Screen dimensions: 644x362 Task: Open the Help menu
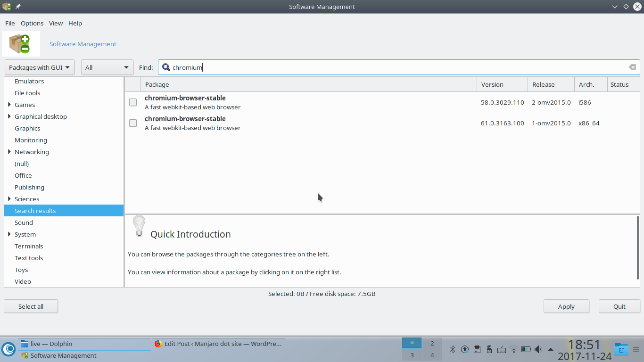(x=75, y=23)
